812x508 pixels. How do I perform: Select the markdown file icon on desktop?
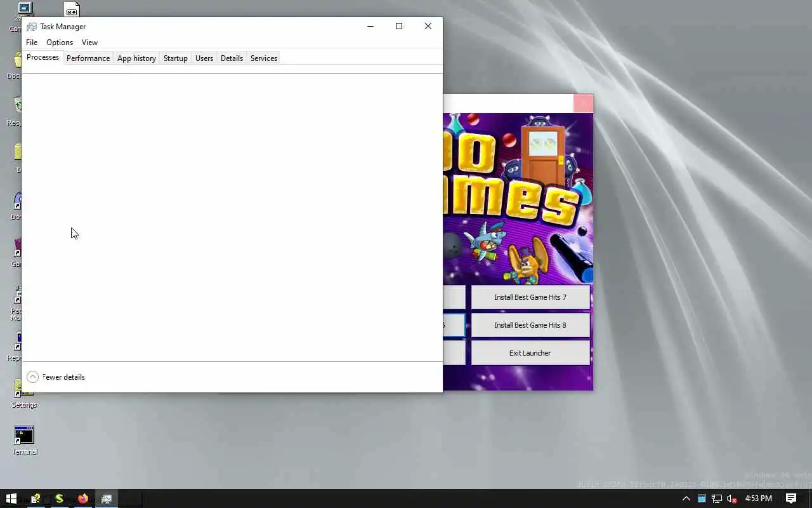[x=72, y=9]
